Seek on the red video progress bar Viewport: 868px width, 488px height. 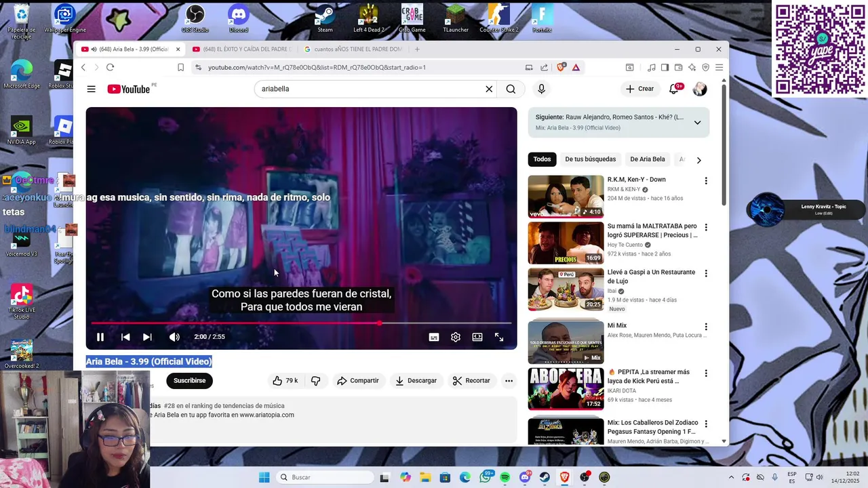coord(301,323)
